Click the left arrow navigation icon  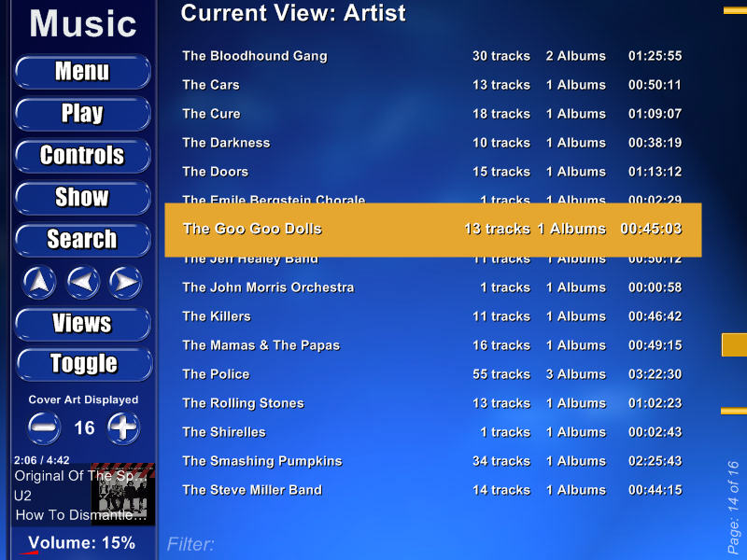coord(83,283)
